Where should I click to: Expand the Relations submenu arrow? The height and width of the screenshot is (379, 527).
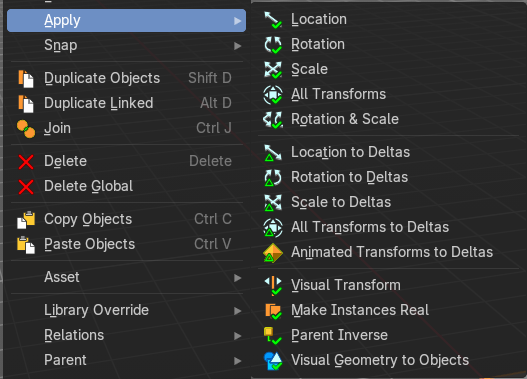(x=238, y=336)
